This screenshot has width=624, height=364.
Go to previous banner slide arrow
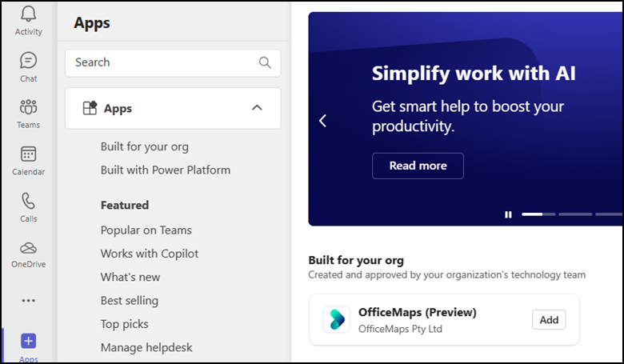pyautogui.click(x=322, y=121)
